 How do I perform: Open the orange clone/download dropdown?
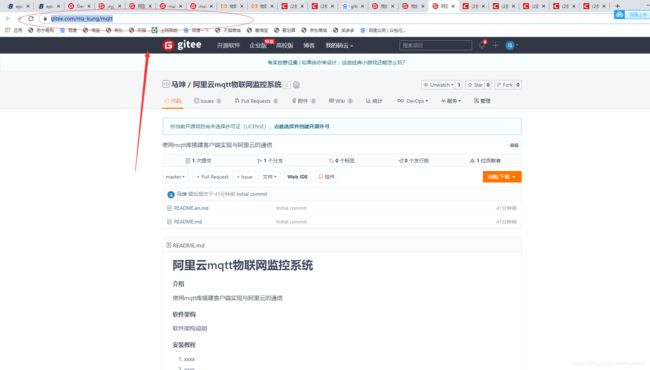(x=502, y=177)
